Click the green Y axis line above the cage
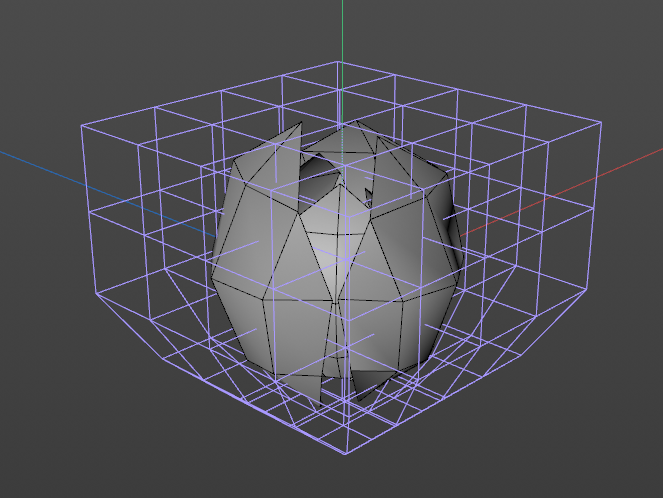 (342, 28)
